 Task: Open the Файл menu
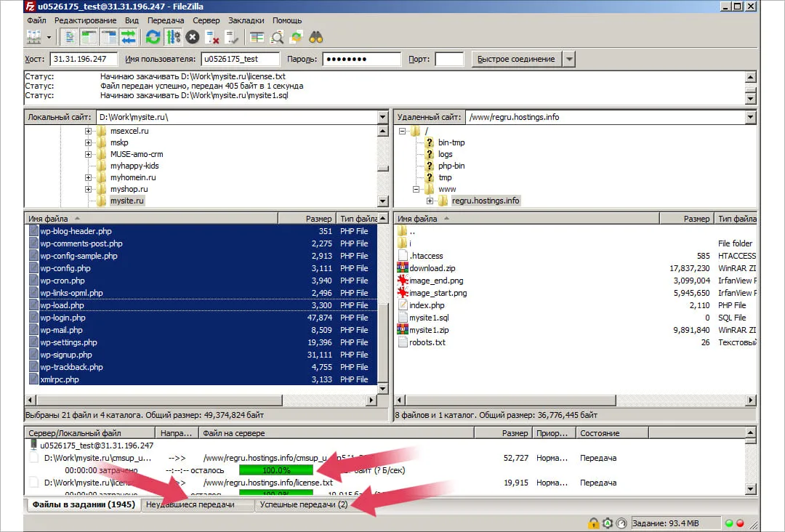click(x=36, y=20)
